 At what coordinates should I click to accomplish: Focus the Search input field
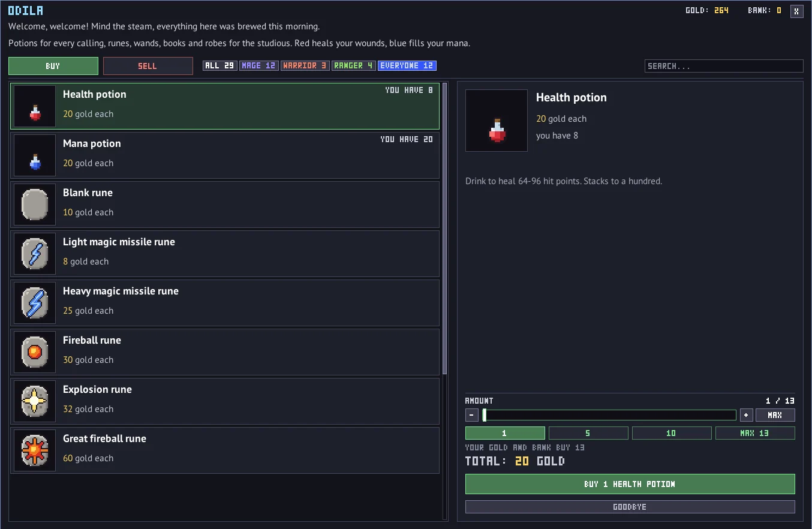coord(724,66)
